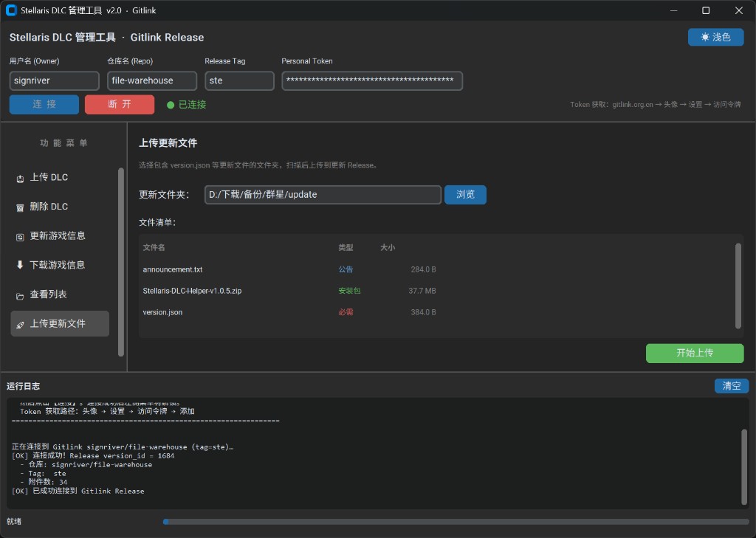Click the rocket icon beside 上传更新文件

20,325
